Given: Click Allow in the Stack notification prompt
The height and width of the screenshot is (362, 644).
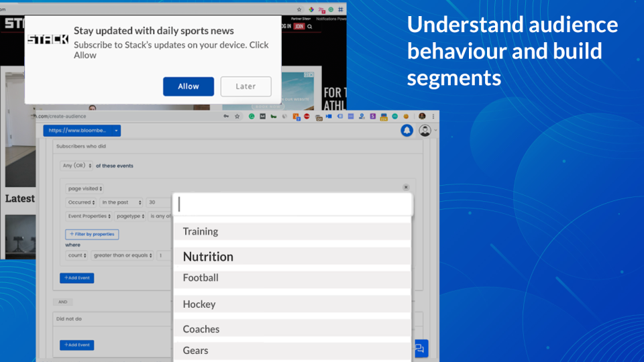Looking at the screenshot, I should click(x=188, y=86).
